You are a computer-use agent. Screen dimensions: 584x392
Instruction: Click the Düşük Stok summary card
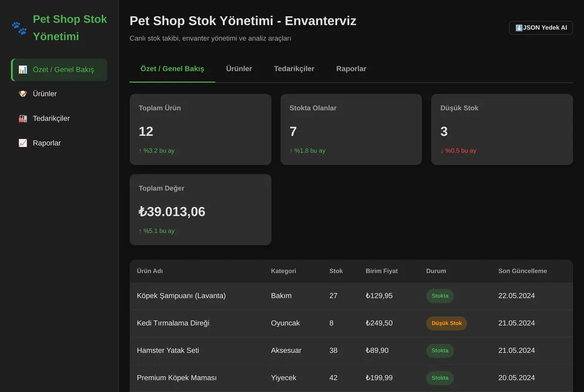[x=502, y=129]
